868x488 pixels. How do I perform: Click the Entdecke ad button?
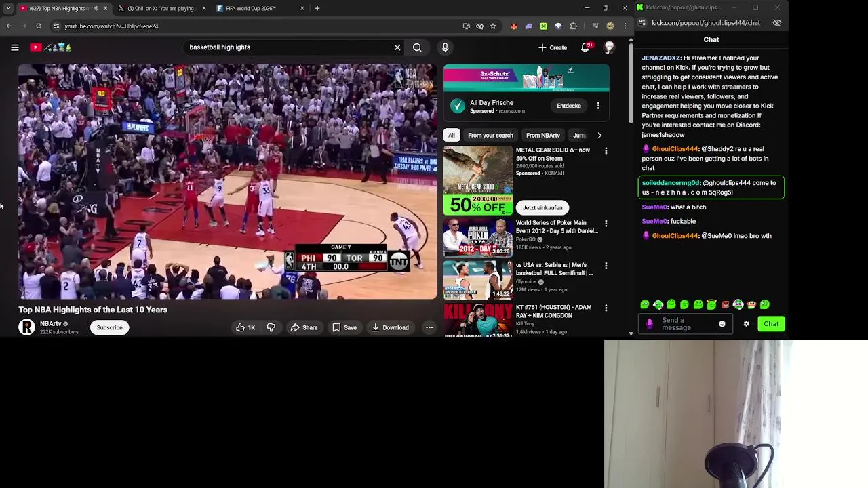(569, 106)
